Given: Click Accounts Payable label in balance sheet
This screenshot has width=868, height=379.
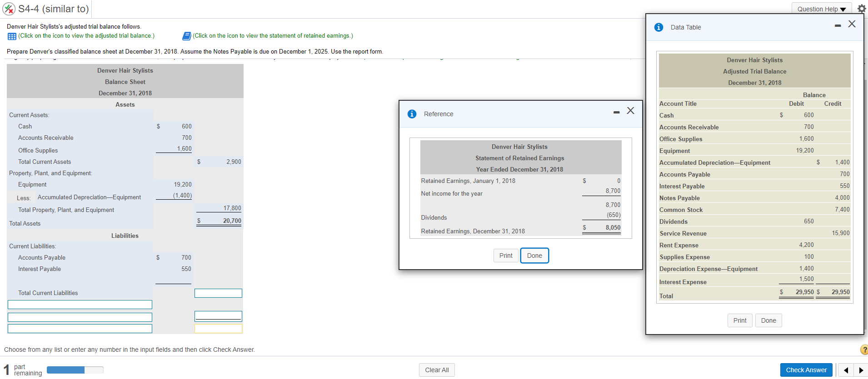Looking at the screenshot, I should (x=42, y=257).
